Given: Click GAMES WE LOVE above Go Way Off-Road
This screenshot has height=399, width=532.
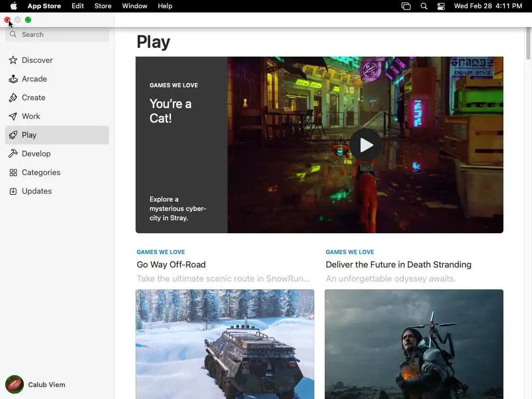Looking at the screenshot, I should tap(161, 252).
